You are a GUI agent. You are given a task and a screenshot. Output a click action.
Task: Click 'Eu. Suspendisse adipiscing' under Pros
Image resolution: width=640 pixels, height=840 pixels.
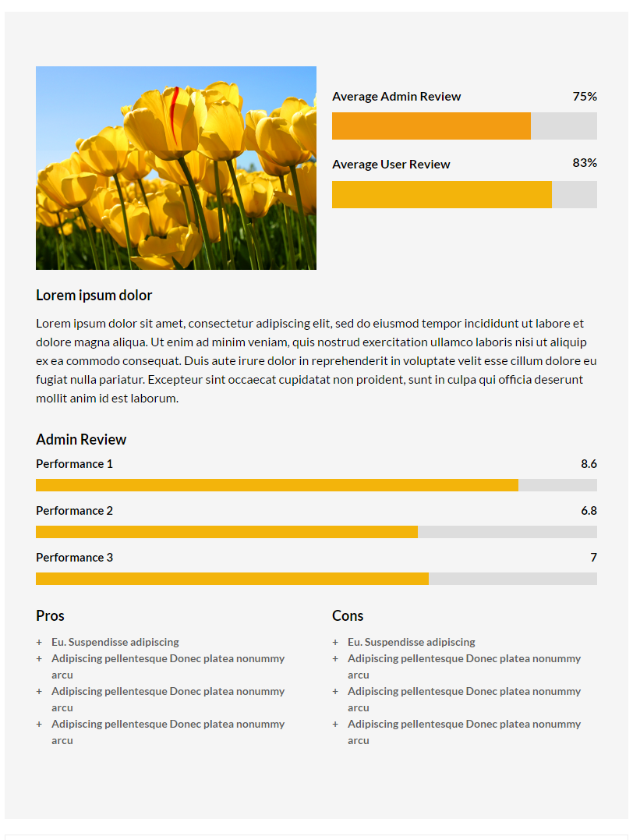(x=115, y=642)
